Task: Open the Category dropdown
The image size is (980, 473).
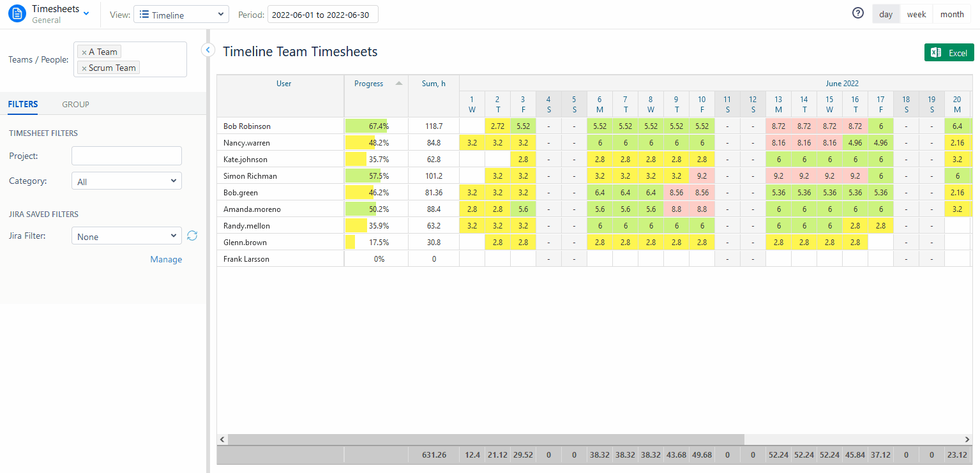Action: click(x=126, y=181)
